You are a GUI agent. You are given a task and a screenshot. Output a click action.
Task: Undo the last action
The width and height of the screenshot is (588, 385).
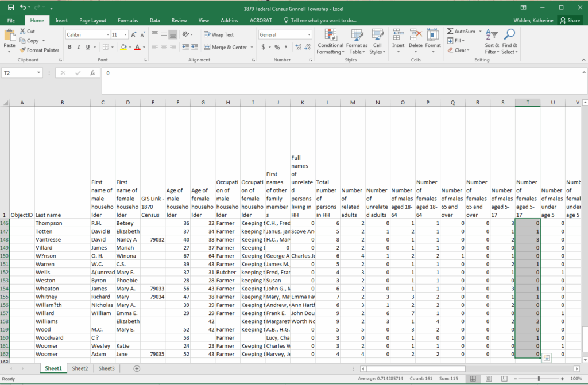coord(23,7)
